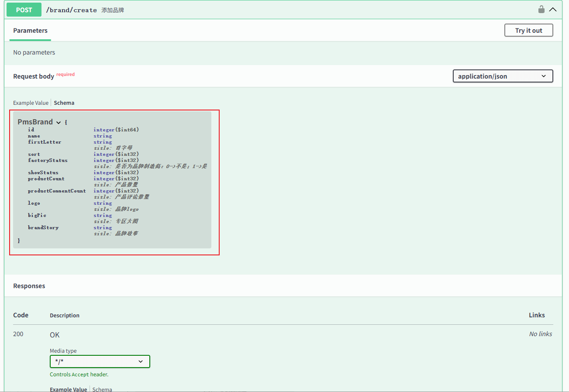Click the 200 response code
This screenshot has height=392, width=569.
click(18, 334)
